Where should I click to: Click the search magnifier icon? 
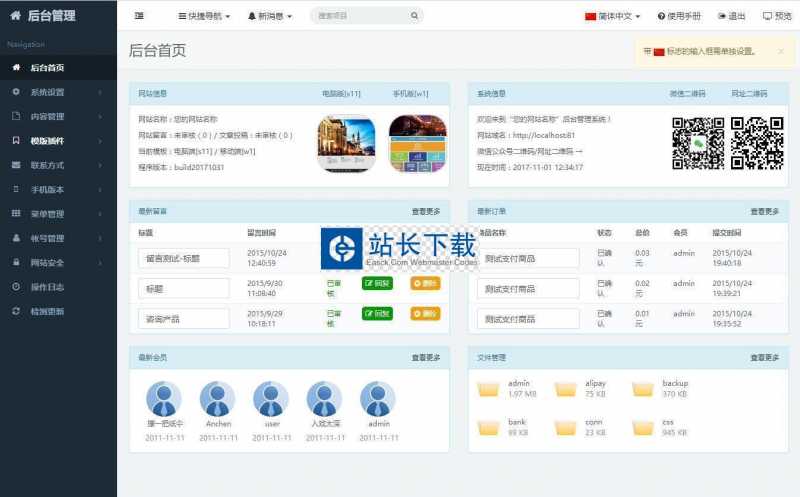(x=415, y=16)
